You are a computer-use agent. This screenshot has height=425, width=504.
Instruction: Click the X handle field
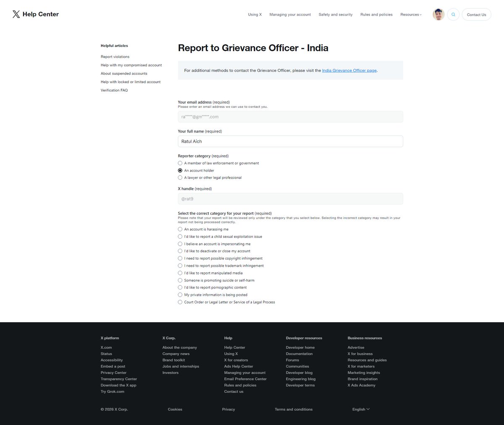[x=290, y=199]
